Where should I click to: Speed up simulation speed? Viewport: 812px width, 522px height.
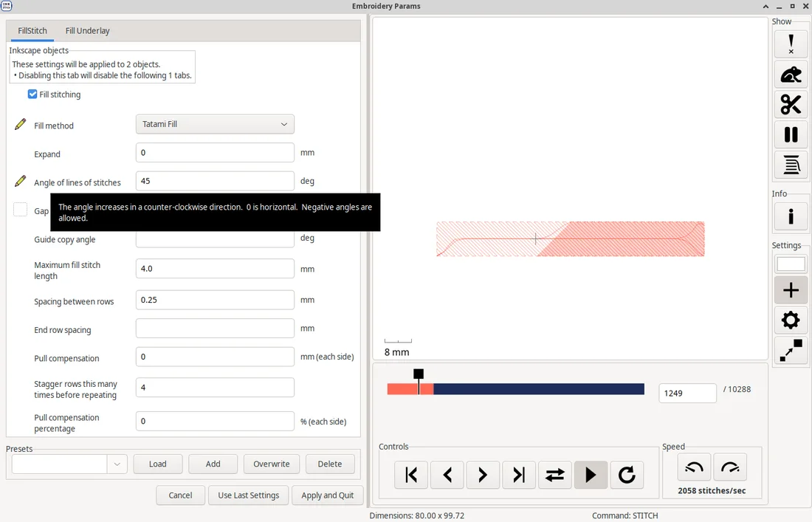pyautogui.click(x=730, y=467)
